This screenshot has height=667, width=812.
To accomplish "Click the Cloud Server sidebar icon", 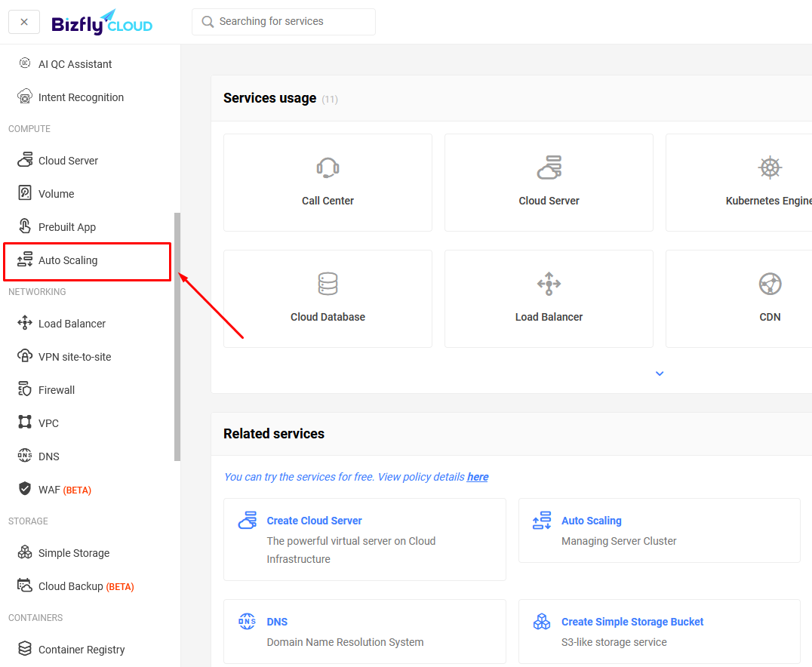I will (x=25, y=160).
